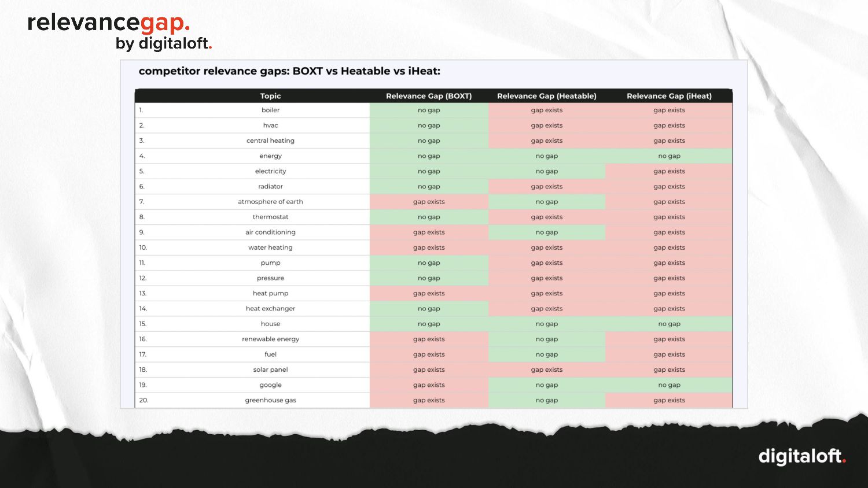
Task: Click BOXT 'gap exists' cell for heat pump
Action: [x=429, y=293]
